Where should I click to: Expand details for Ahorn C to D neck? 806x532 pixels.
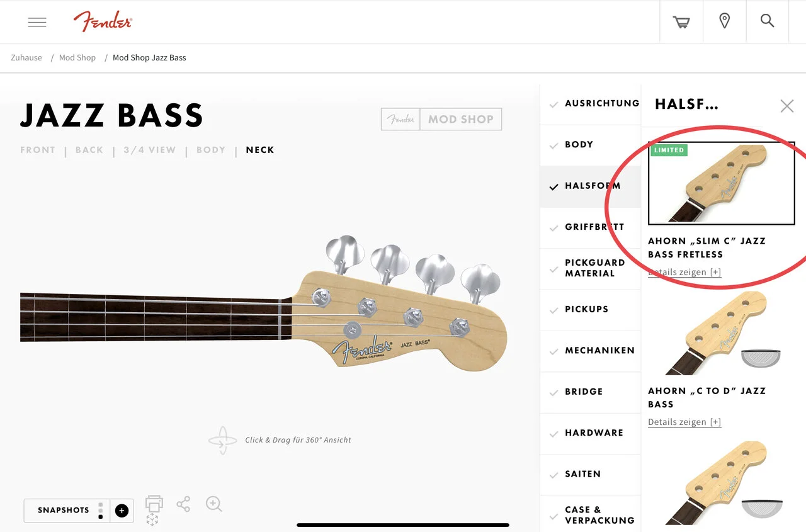point(684,422)
